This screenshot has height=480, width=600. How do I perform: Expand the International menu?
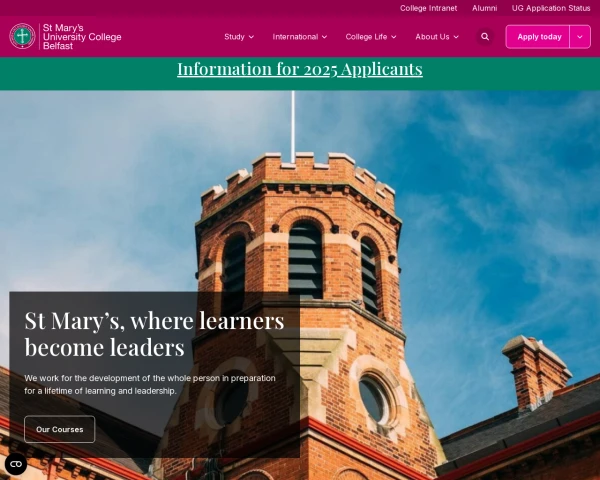(300, 37)
